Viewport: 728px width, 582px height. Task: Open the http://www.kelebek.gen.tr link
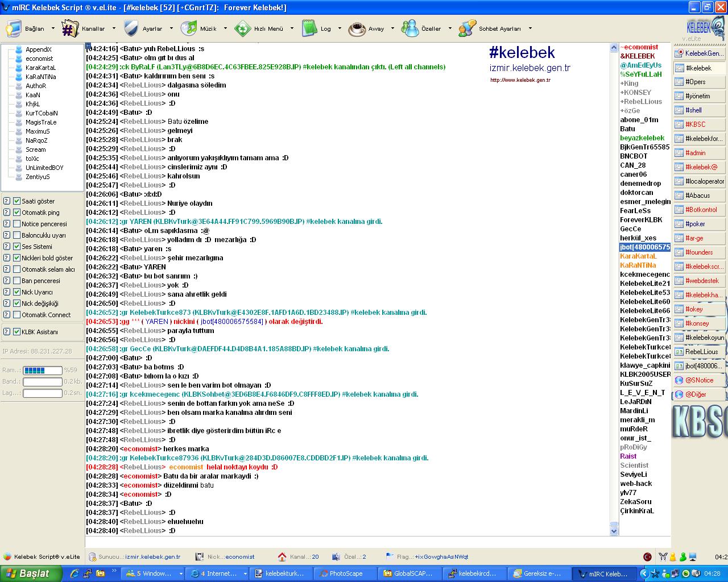[x=520, y=80]
